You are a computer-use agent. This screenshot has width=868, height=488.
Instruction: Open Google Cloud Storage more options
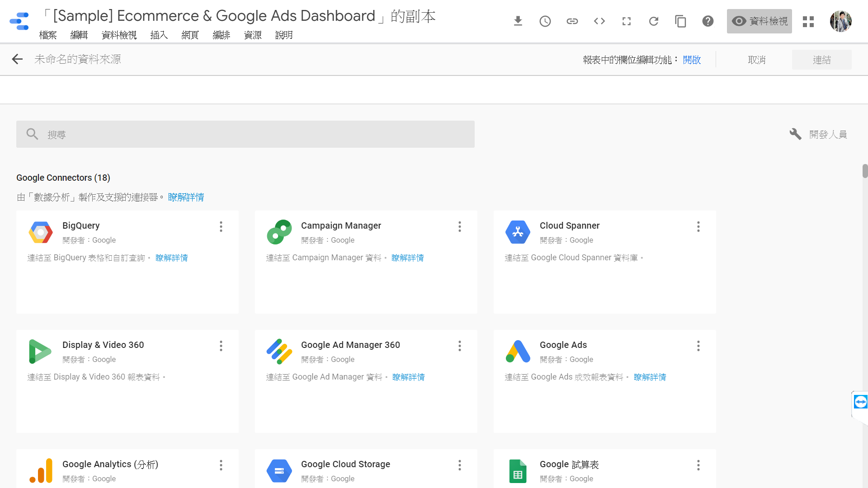pos(460,465)
